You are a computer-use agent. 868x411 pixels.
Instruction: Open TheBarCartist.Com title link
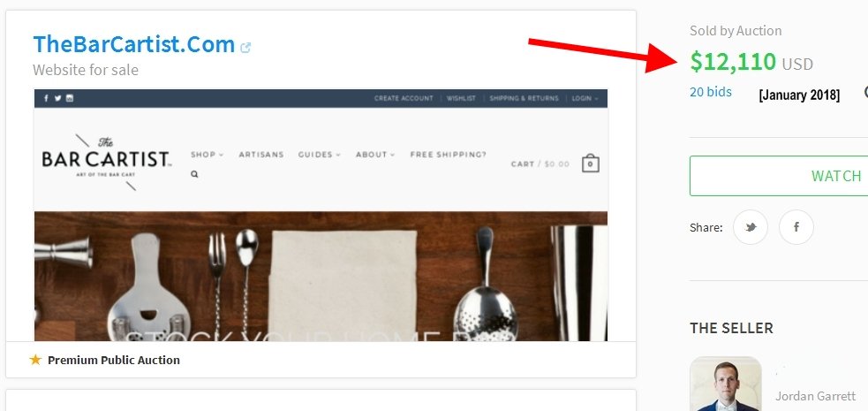pyautogui.click(x=134, y=44)
